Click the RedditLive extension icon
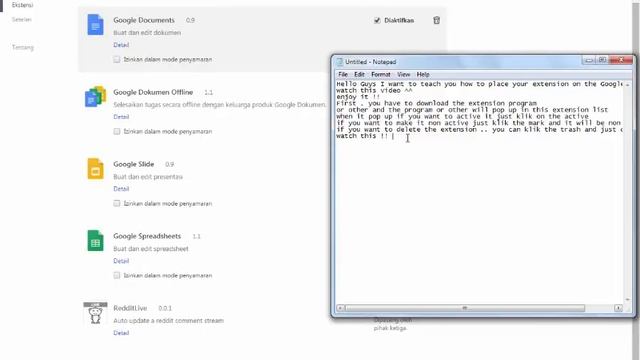640x360 pixels. [95, 313]
